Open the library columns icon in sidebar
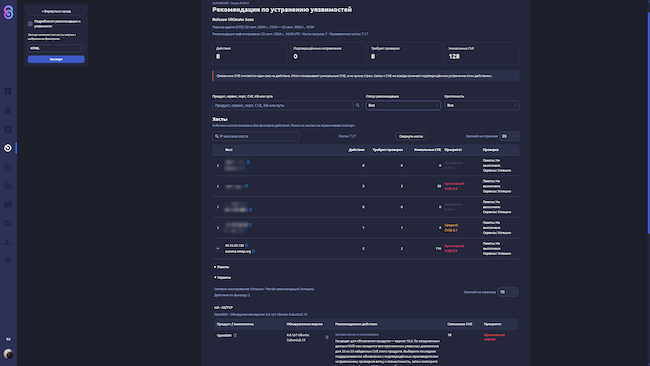This screenshot has width=650, height=366. pyautogui.click(x=8, y=204)
